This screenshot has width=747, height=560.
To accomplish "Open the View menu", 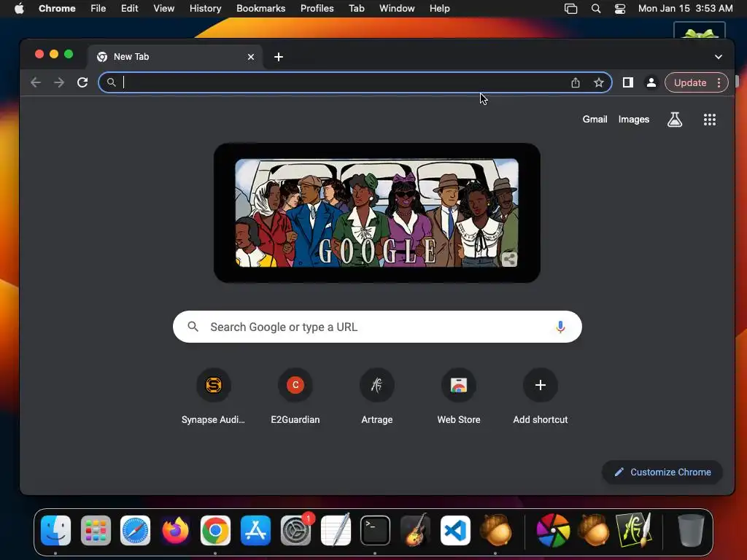I will (x=163, y=9).
